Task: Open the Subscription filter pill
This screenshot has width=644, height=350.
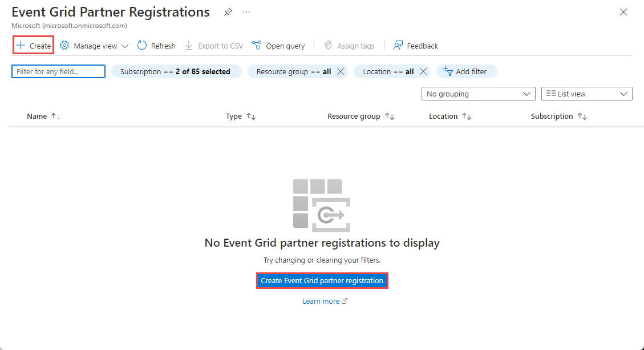Action: click(x=176, y=71)
